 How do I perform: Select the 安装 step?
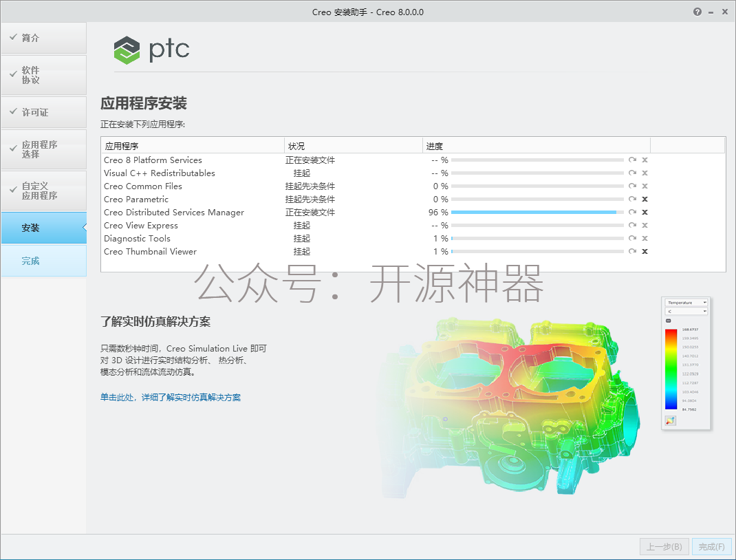[43, 228]
